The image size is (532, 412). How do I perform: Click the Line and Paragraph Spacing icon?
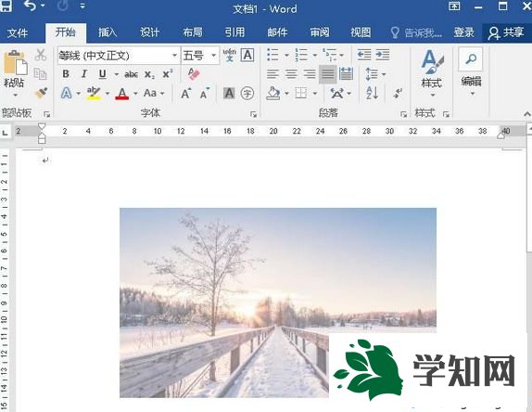pyautogui.click(x=373, y=74)
